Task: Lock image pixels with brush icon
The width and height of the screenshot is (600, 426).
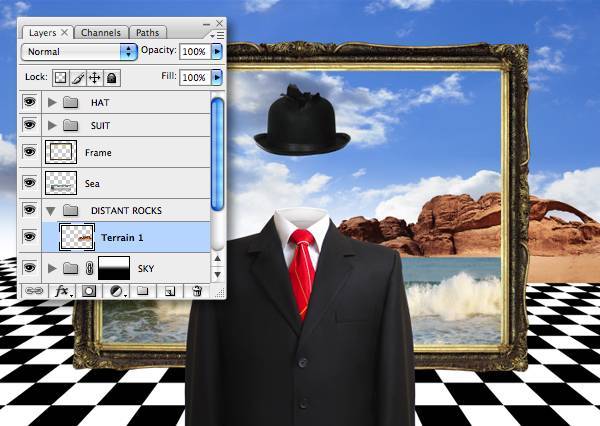Action: click(78, 78)
